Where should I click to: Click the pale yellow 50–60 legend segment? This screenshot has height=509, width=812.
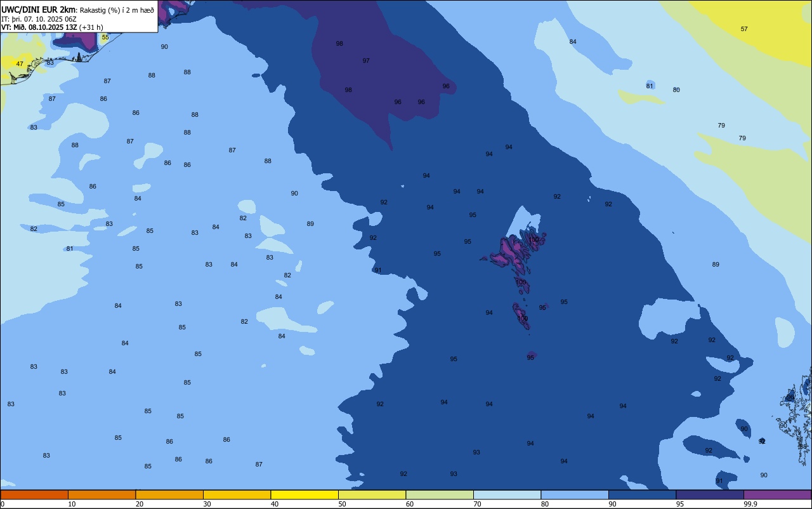(372, 494)
